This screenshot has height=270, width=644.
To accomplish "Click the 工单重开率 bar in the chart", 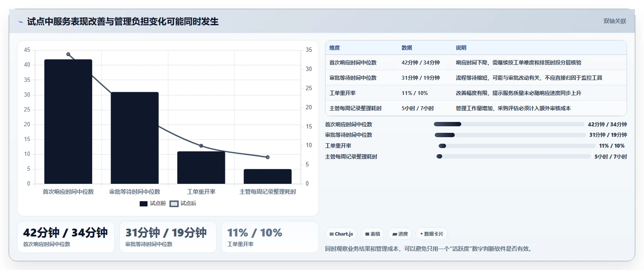I will (x=201, y=168).
